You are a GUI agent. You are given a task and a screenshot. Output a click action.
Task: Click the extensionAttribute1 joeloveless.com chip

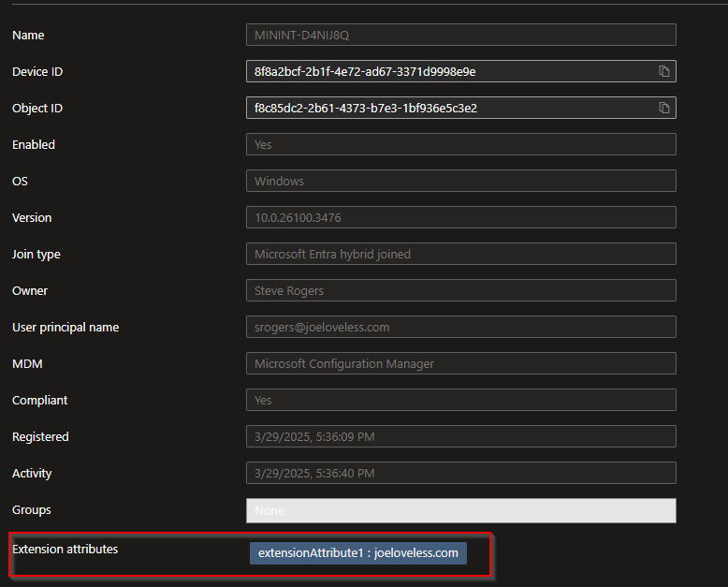pyautogui.click(x=358, y=552)
